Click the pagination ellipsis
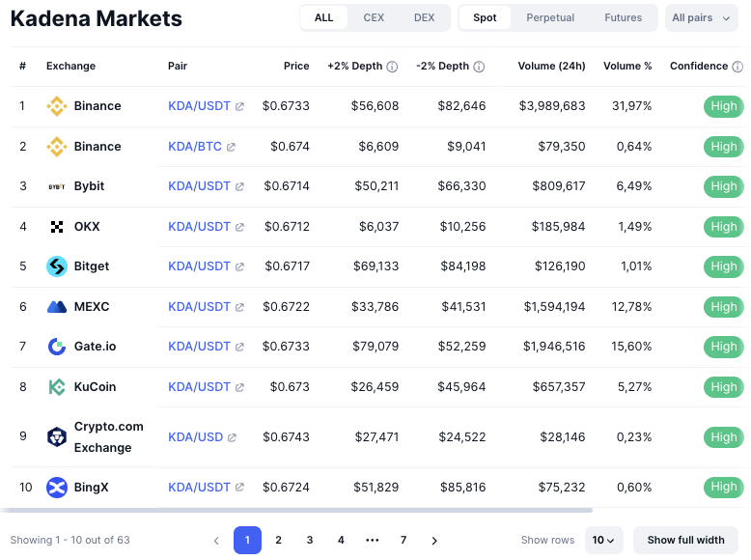Viewport: 751px width, 560px height. pos(373,540)
